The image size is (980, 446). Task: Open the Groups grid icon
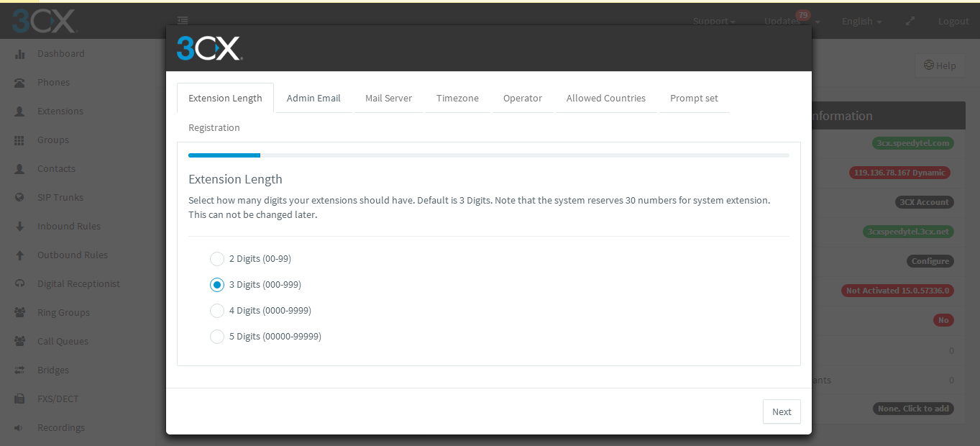[20, 140]
